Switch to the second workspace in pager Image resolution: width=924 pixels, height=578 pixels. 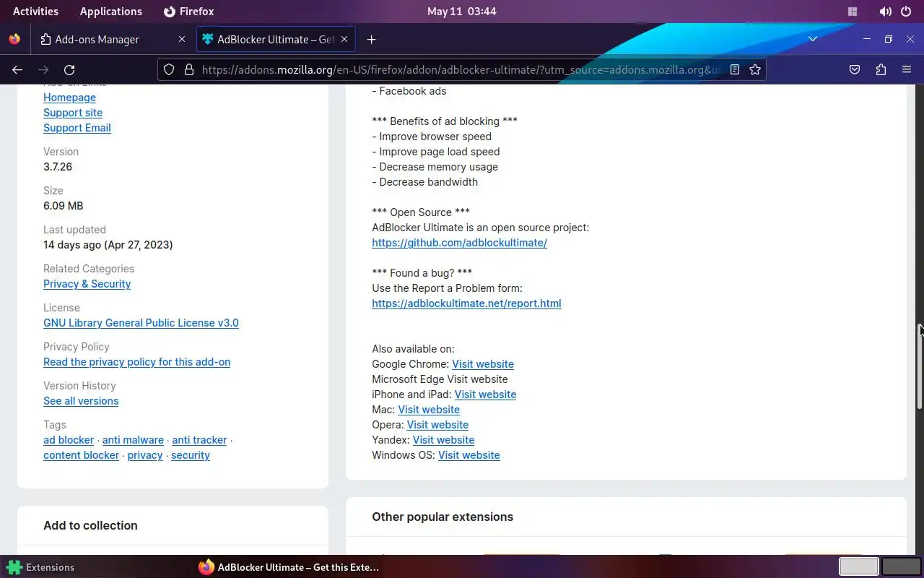[902, 566]
